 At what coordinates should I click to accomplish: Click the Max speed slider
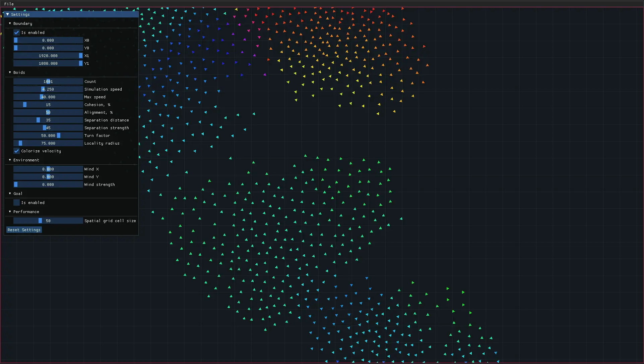pos(48,97)
